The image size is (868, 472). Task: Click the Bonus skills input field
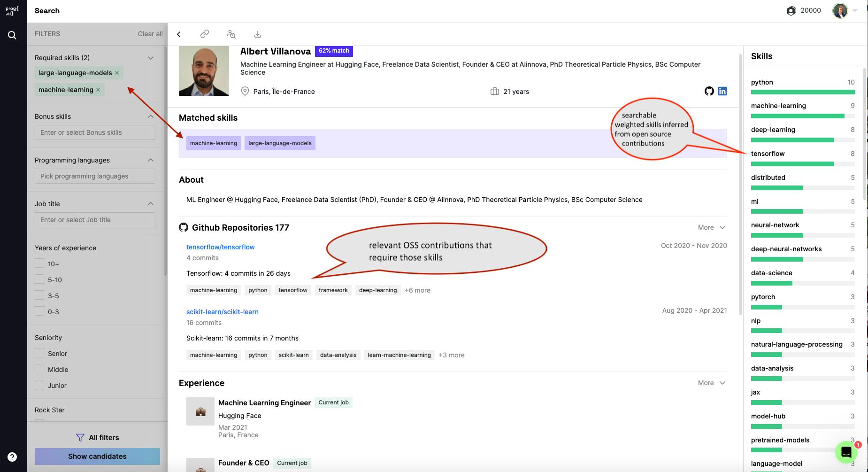click(95, 132)
